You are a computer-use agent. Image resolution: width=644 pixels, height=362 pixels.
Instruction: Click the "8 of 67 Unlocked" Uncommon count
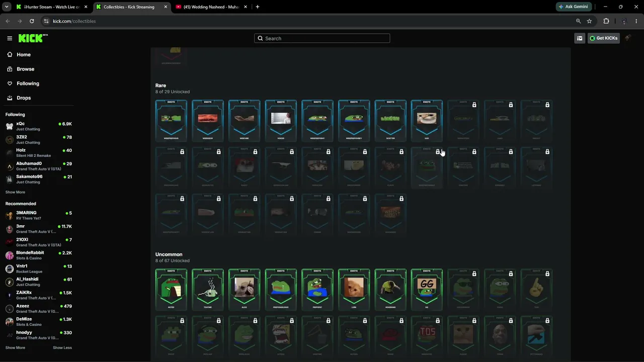[x=173, y=261]
